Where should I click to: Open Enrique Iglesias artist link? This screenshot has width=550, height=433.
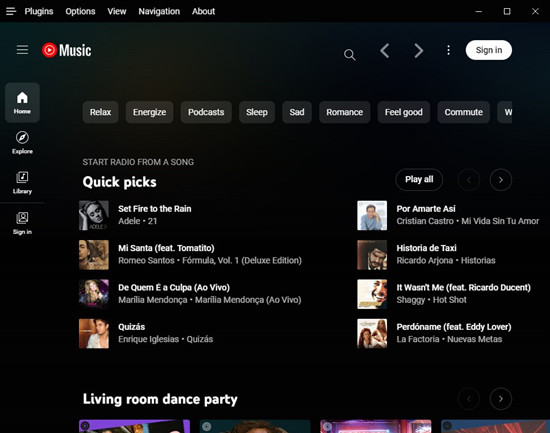click(149, 339)
